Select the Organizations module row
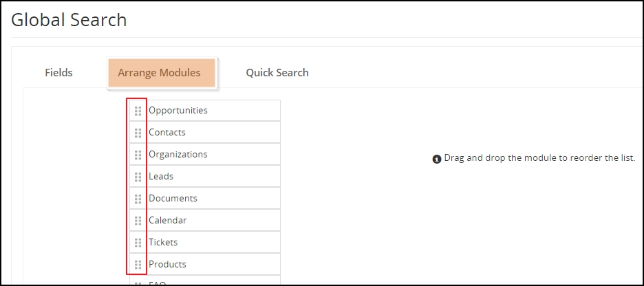The width and height of the screenshot is (644, 286). pyautogui.click(x=205, y=154)
